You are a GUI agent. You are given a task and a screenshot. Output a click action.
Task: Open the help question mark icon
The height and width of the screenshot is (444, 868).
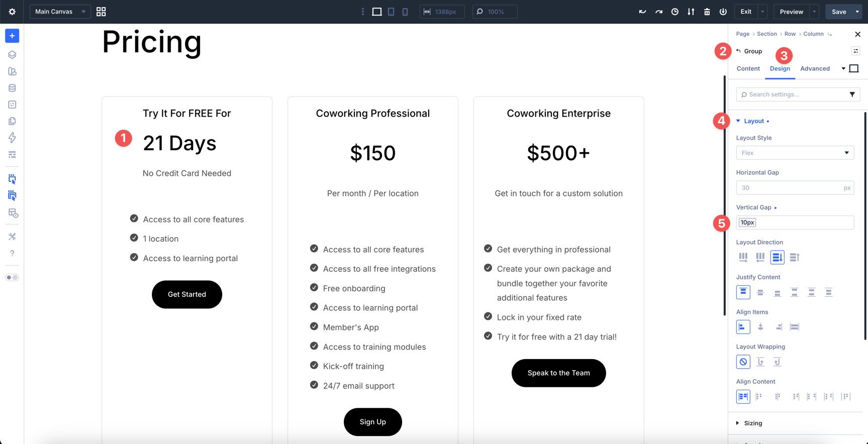(x=12, y=253)
